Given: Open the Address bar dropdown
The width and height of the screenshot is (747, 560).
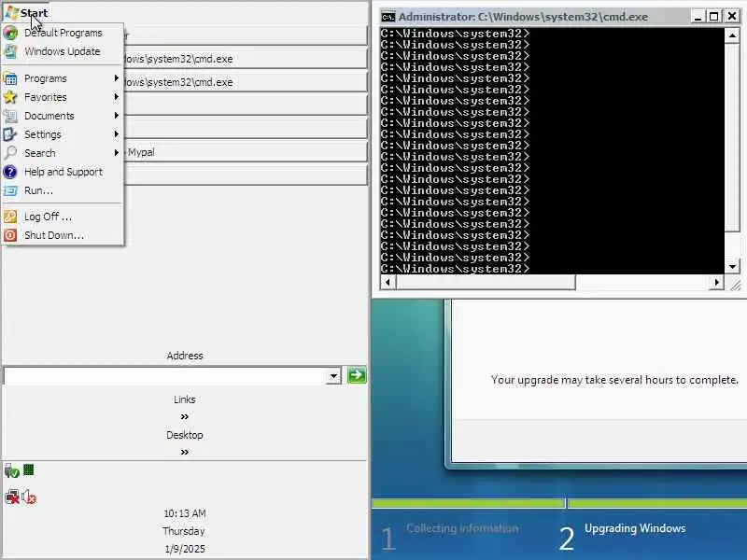Looking at the screenshot, I should pyautogui.click(x=334, y=376).
